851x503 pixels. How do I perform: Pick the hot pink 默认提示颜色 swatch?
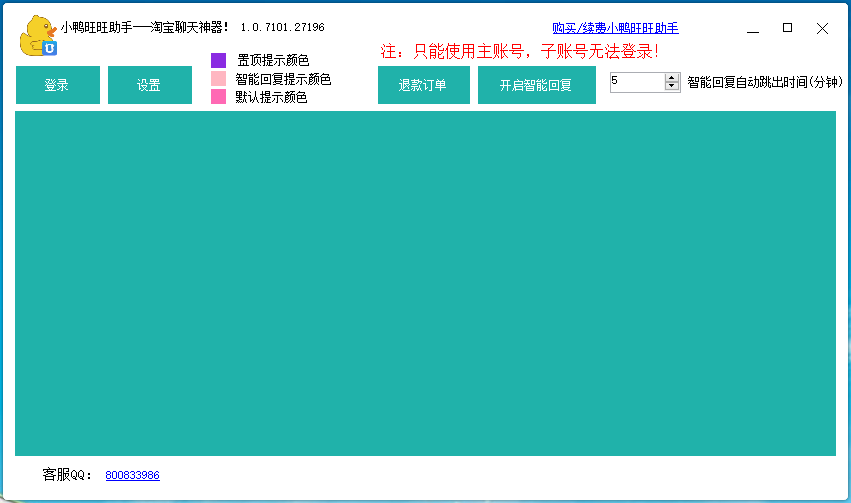click(x=218, y=97)
